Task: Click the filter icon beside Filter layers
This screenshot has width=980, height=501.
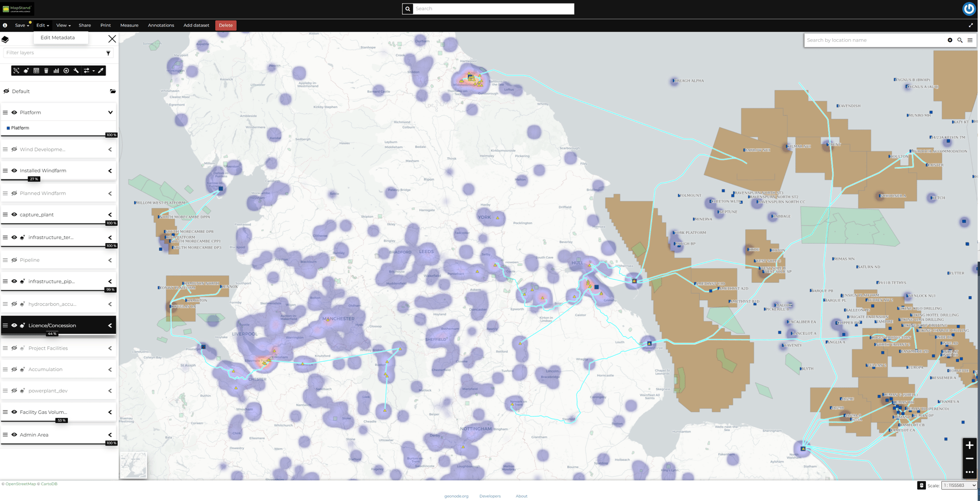Action: click(x=108, y=53)
